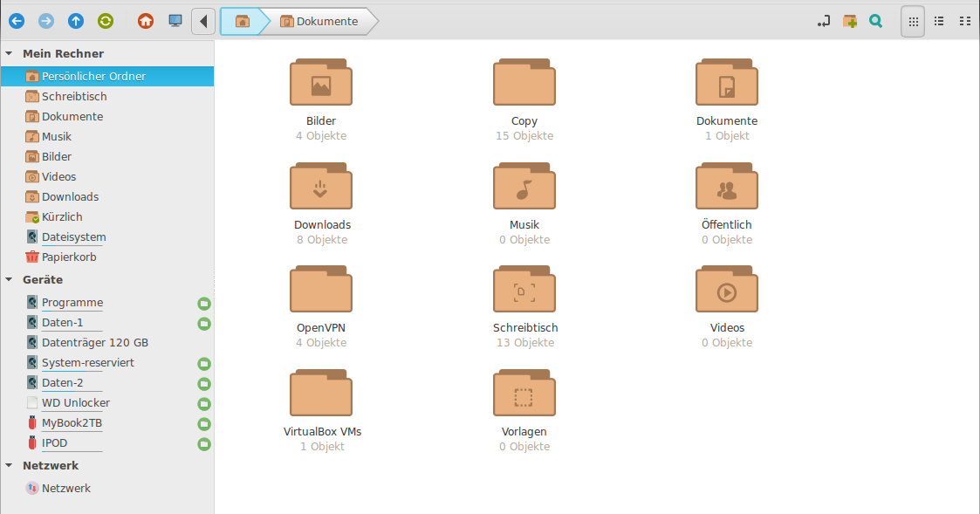Open Netzwerk location in the sidebar
The image size is (980, 514).
tap(106, 489)
